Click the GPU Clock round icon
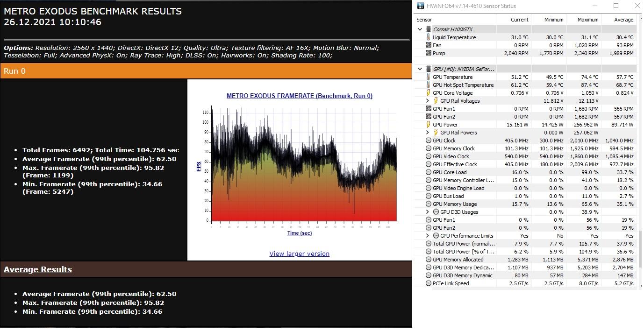Image resolution: width=644 pixels, height=331 pixels. click(429, 141)
